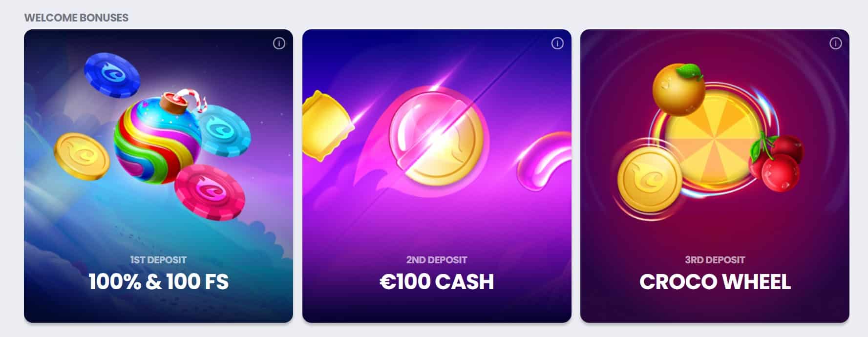868x337 pixels.
Task: Click the gold coin beside candy bomb
Action: tap(82, 156)
